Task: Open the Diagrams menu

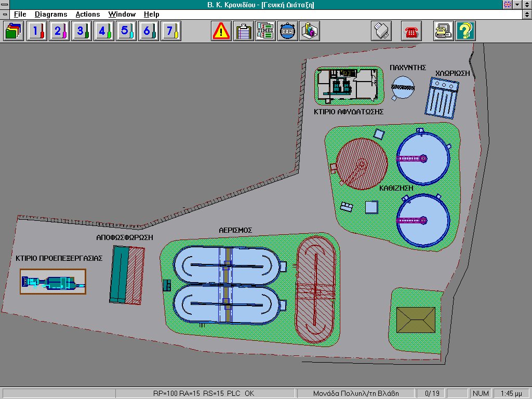Action: click(51, 15)
